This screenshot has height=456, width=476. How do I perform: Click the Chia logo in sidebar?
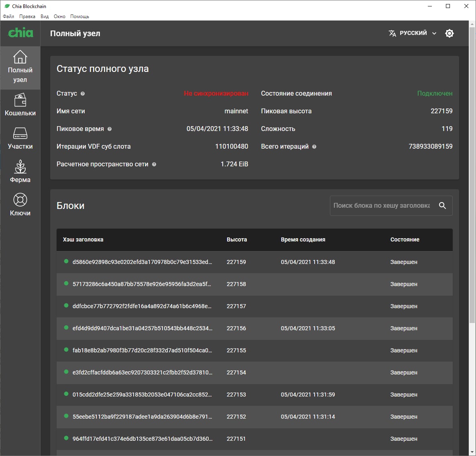(x=20, y=33)
